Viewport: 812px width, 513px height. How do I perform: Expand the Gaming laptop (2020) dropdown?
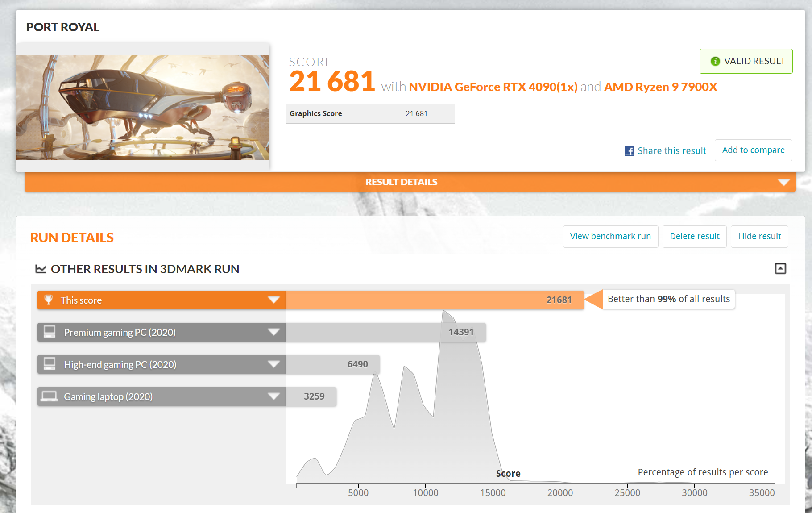(x=274, y=396)
